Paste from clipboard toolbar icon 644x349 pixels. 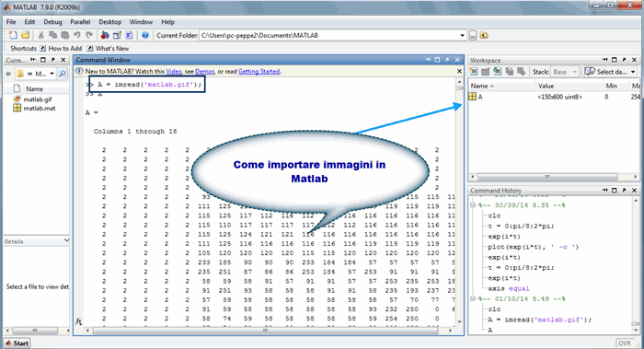[65, 35]
